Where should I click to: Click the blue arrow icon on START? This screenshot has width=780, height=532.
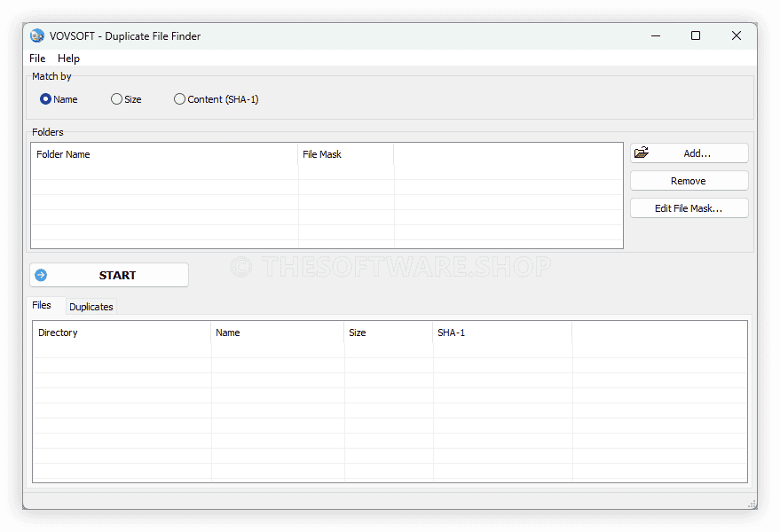42,275
